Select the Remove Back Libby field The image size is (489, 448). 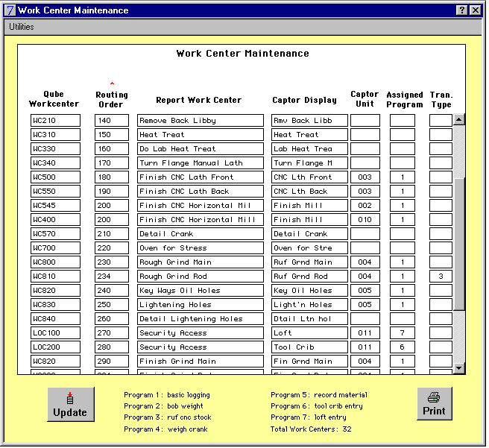[x=201, y=121]
